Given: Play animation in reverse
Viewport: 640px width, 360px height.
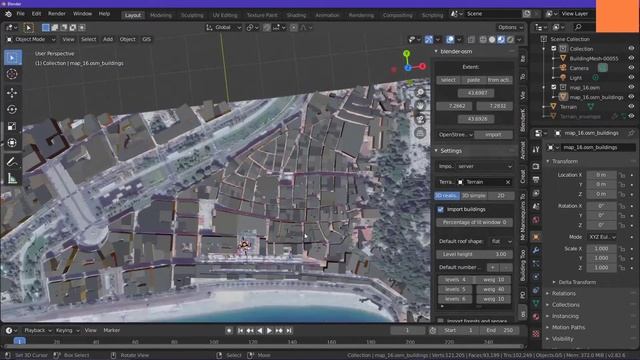Looking at the screenshot, I should 260,331.
